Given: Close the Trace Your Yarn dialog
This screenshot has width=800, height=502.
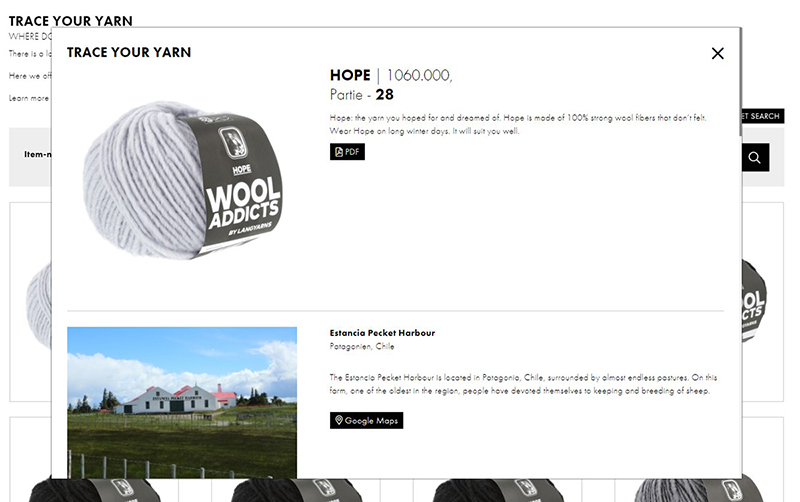Looking at the screenshot, I should tap(717, 53).
